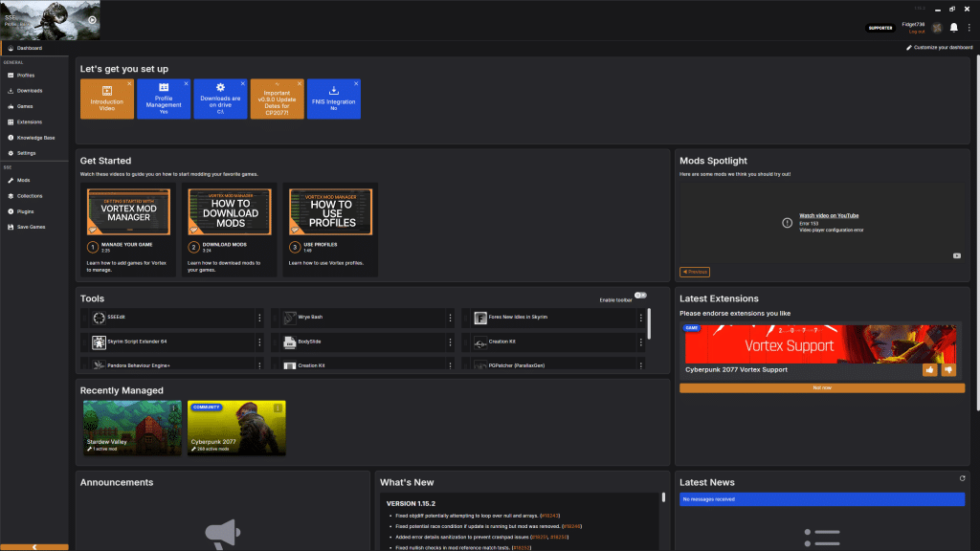Click the Previous button in Mods Spotlight
The width and height of the screenshot is (980, 551).
pos(695,272)
